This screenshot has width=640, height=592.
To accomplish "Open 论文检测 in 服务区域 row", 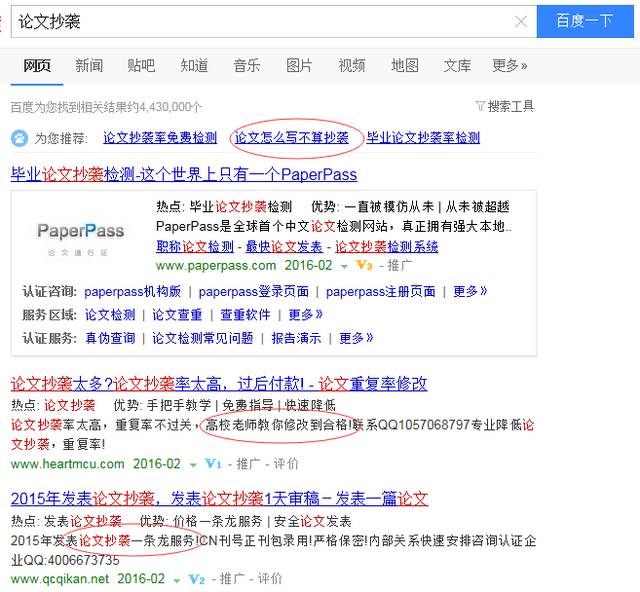I will 110,315.
